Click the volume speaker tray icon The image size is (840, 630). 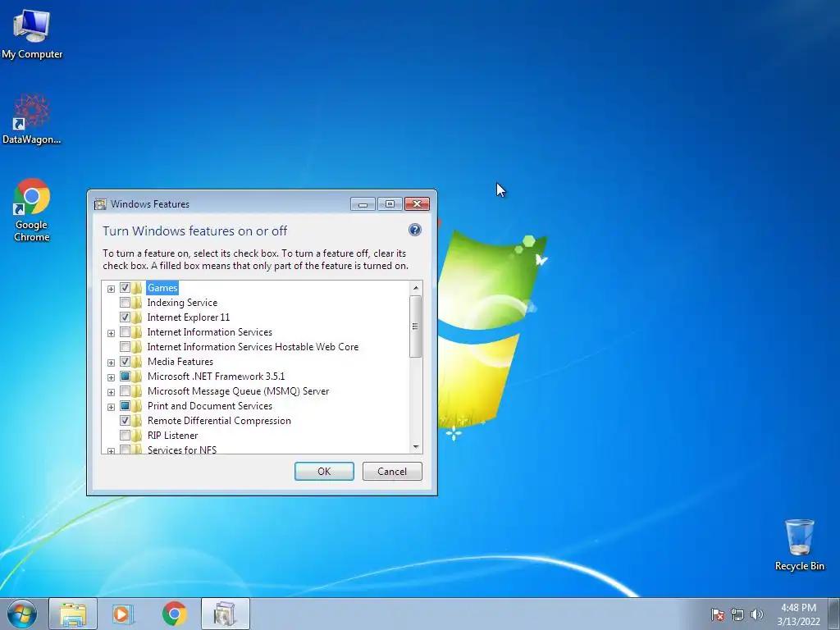tap(756, 614)
